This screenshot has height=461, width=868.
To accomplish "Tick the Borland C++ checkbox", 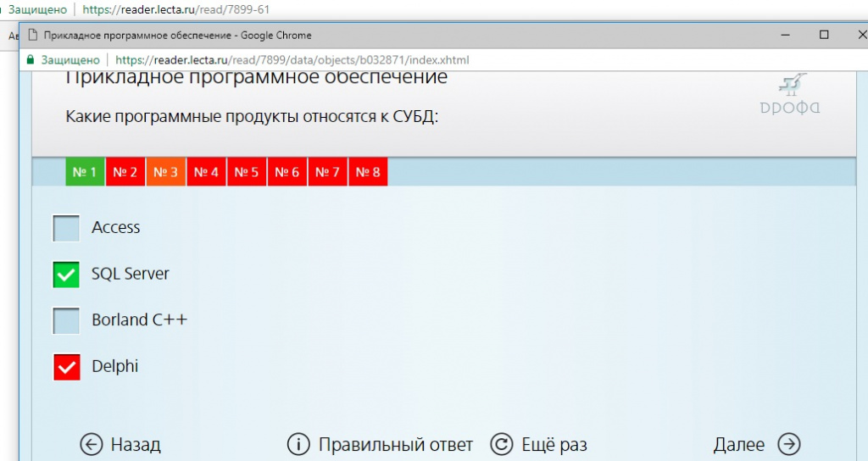I will [x=66, y=320].
